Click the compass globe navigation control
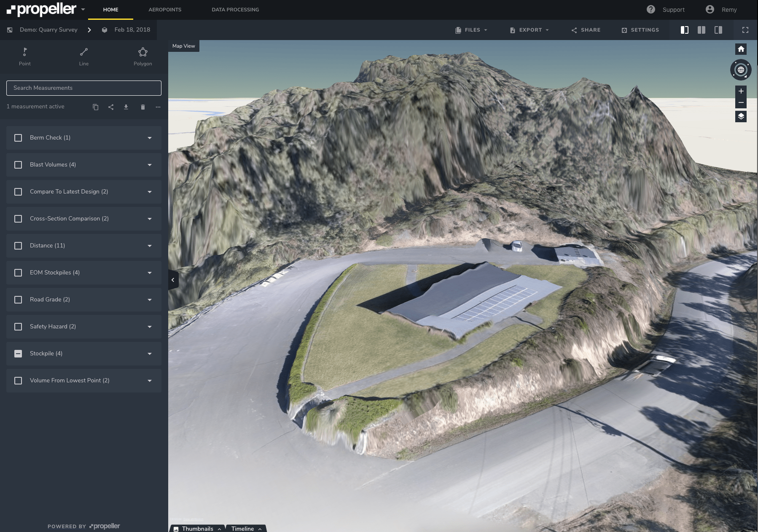 coord(741,70)
